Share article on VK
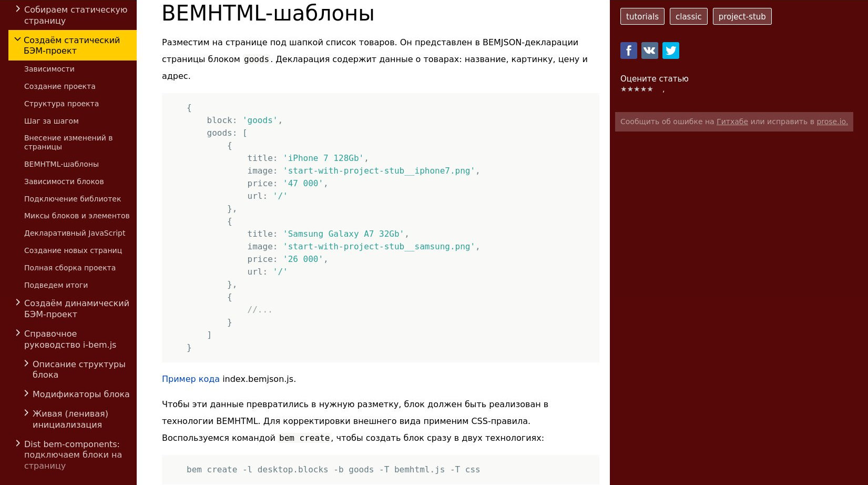Screen dimensions: 868x485 click(649, 50)
